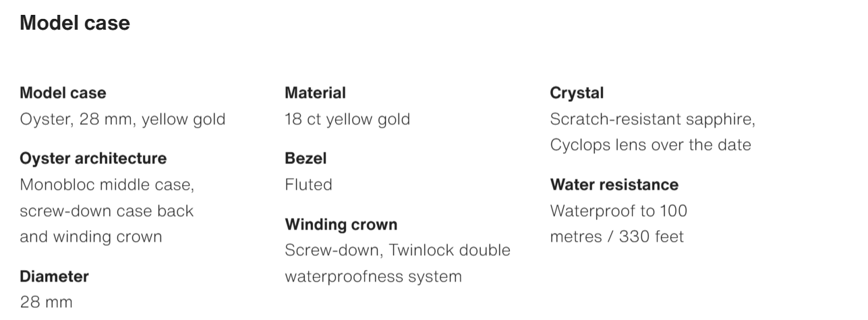Click the "28 mm" value under Diameter
Viewport: 868px width, 320px height.
click(x=46, y=302)
